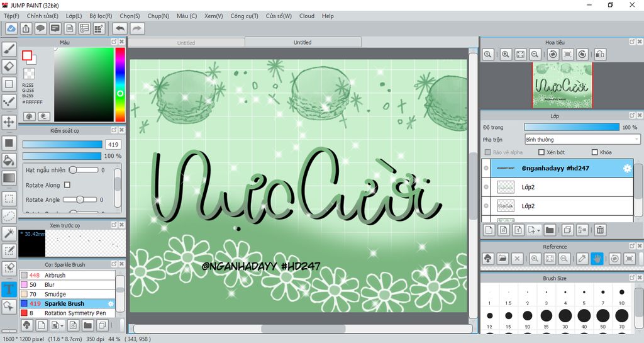This screenshot has height=343, width=644.
Task: Select the transparent color swatch
Action: click(x=29, y=74)
